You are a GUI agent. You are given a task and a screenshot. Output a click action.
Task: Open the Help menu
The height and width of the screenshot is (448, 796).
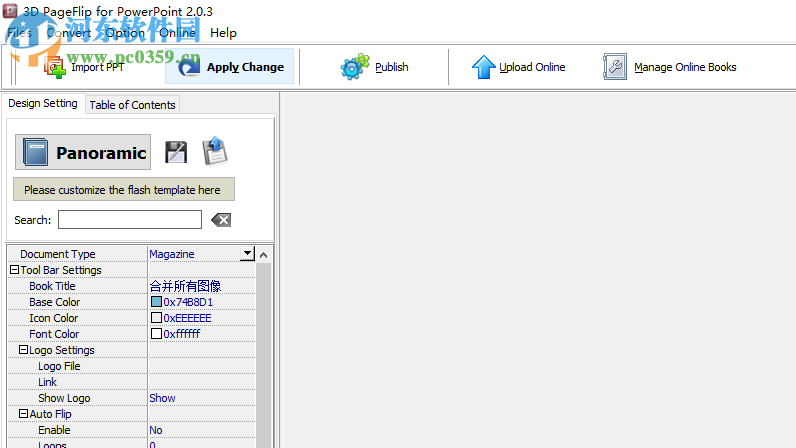point(223,33)
